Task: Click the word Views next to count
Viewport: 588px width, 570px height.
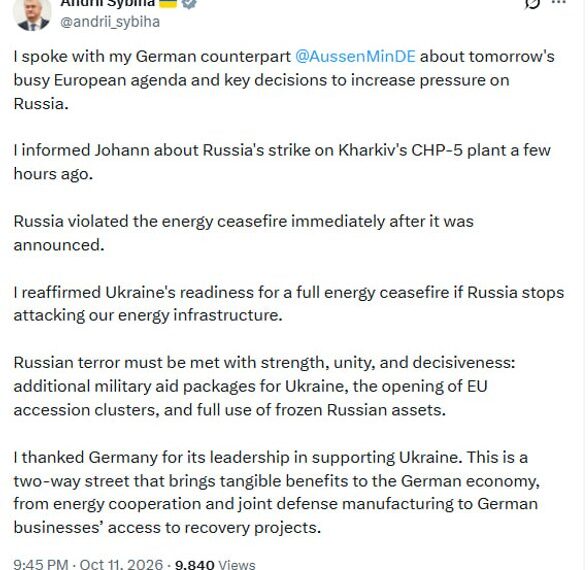Action: (237, 564)
